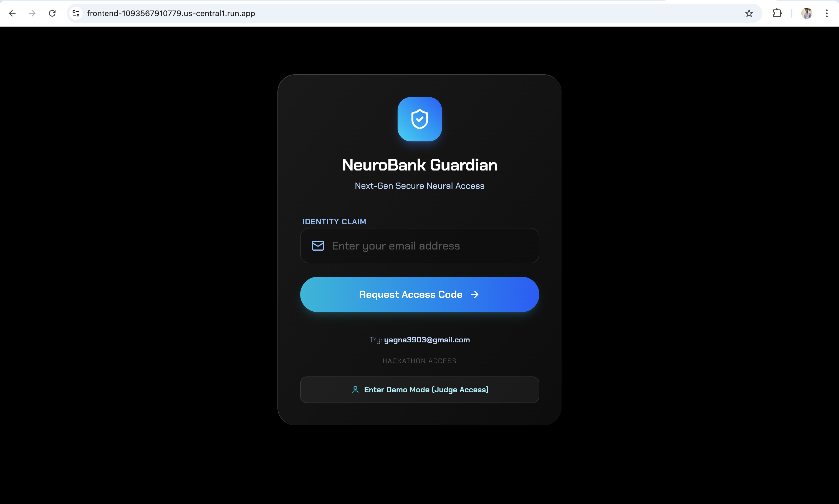Click the HACKATHON ACCESS divider text
This screenshot has height=504, width=839.
pyautogui.click(x=420, y=361)
